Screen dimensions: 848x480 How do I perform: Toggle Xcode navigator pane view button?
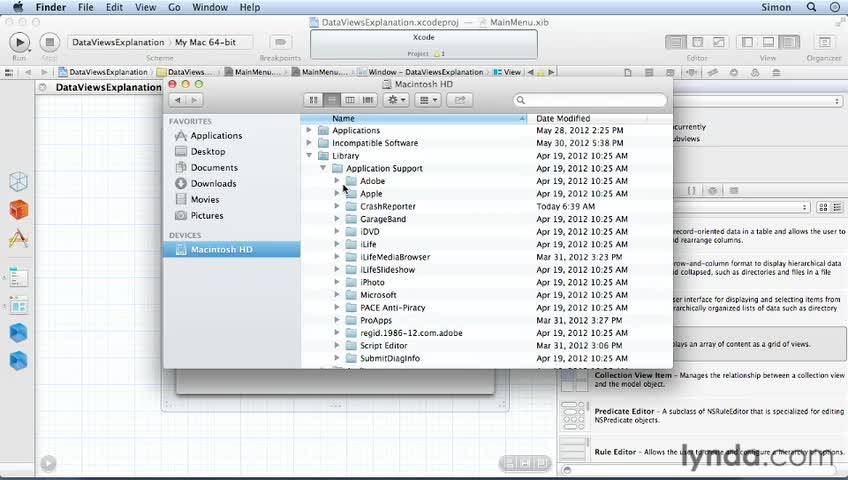(747, 42)
